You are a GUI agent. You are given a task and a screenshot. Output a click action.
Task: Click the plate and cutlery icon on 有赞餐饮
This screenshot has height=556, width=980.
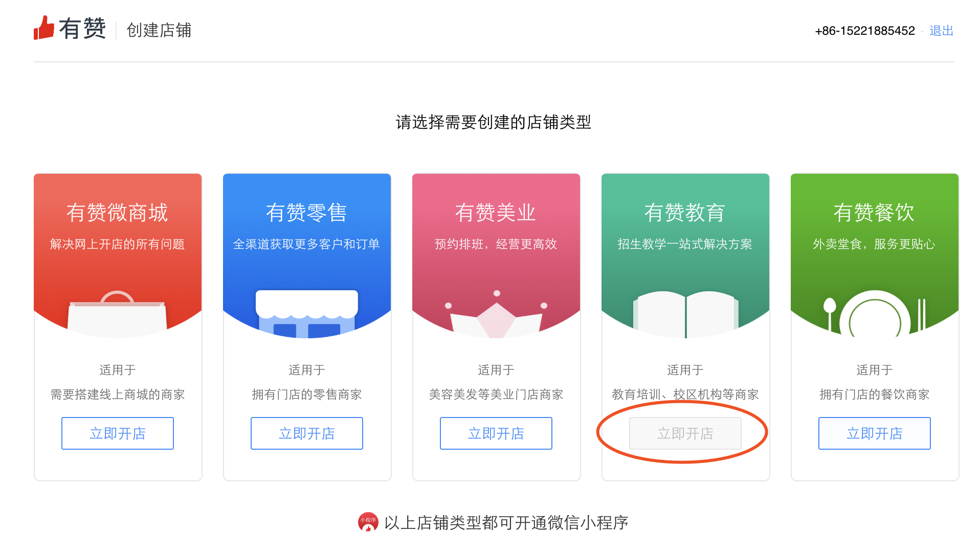(875, 314)
